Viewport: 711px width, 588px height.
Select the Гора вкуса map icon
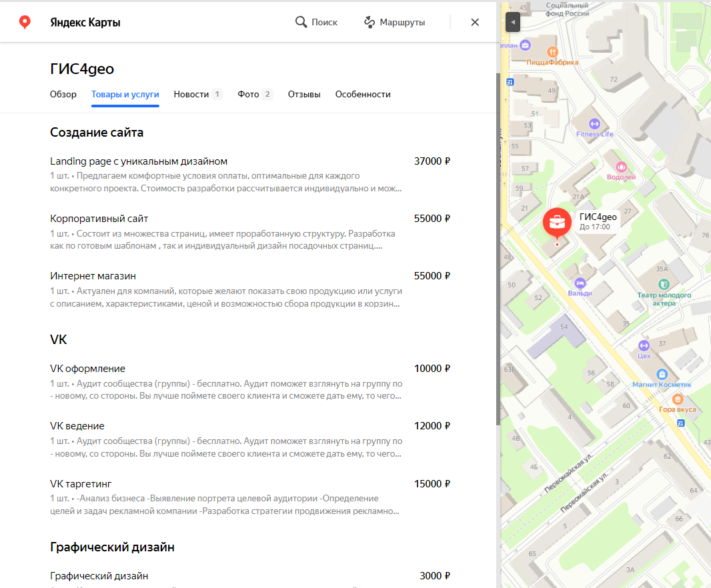coord(678,399)
